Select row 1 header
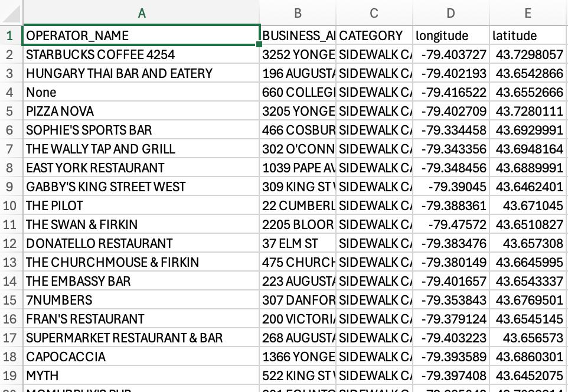This screenshot has width=568, height=392. pyautogui.click(x=10, y=35)
